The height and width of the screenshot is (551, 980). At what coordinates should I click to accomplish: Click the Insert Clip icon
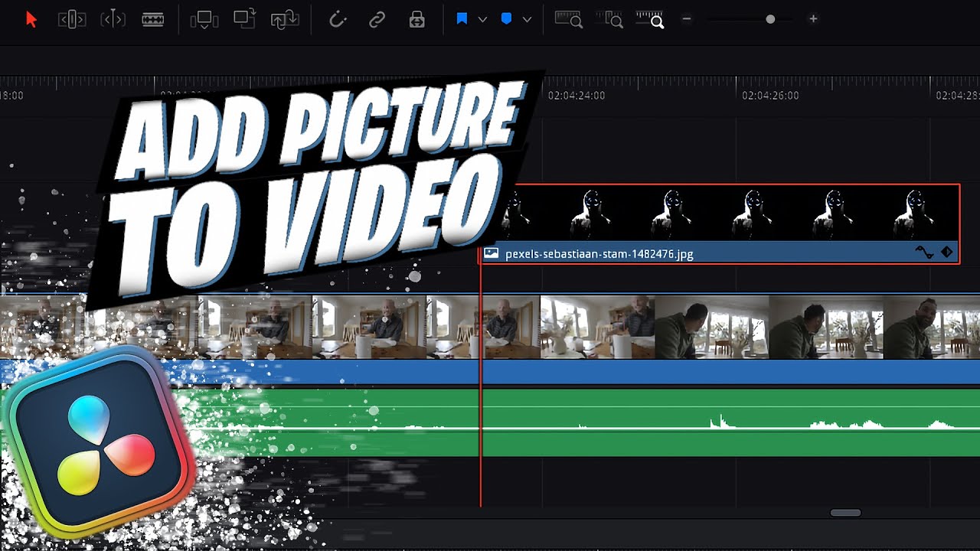(204, 20)
